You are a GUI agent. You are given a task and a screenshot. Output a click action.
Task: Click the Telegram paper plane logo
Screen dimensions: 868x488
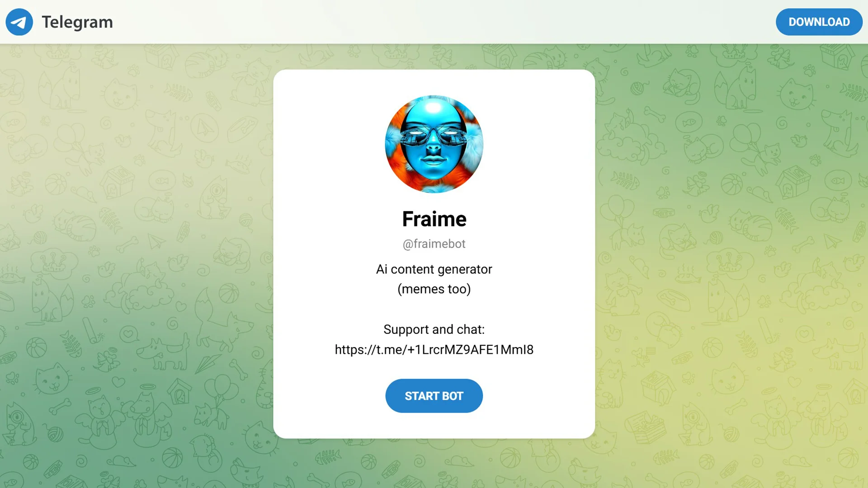tap(19, 22)
